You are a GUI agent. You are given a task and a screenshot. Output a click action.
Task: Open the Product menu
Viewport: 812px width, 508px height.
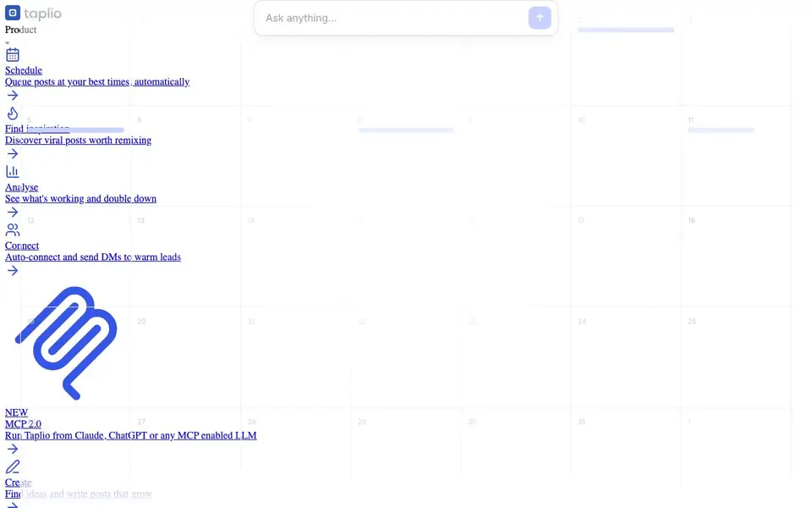pos(20,30)
